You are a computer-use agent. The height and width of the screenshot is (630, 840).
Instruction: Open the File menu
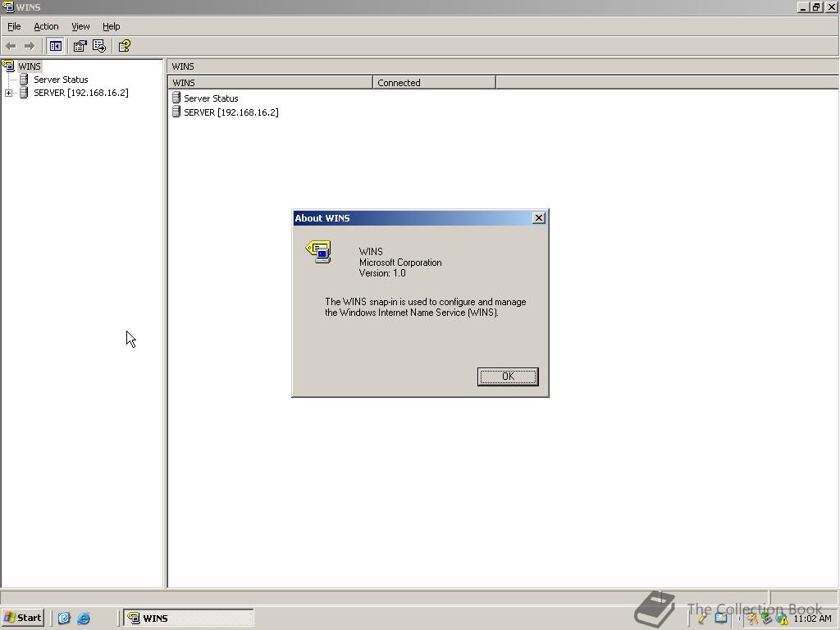click(14, 26)
